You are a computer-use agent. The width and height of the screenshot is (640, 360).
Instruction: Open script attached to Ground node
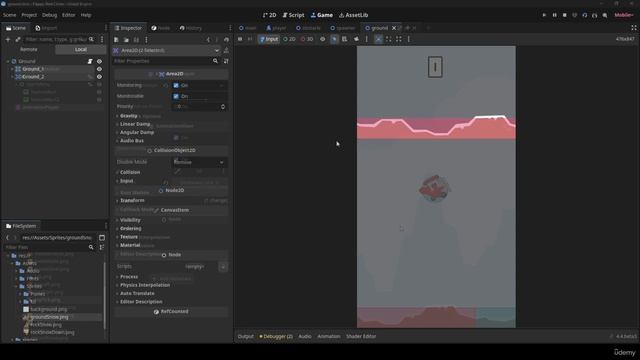click(x=90, y=61)
